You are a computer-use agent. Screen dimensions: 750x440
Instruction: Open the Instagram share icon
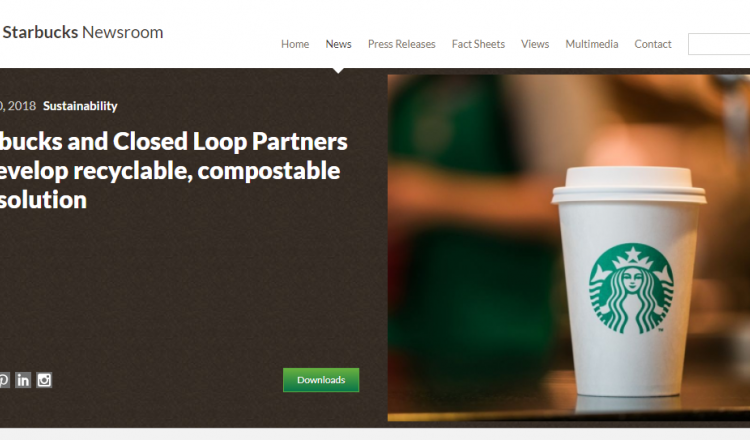44,380
